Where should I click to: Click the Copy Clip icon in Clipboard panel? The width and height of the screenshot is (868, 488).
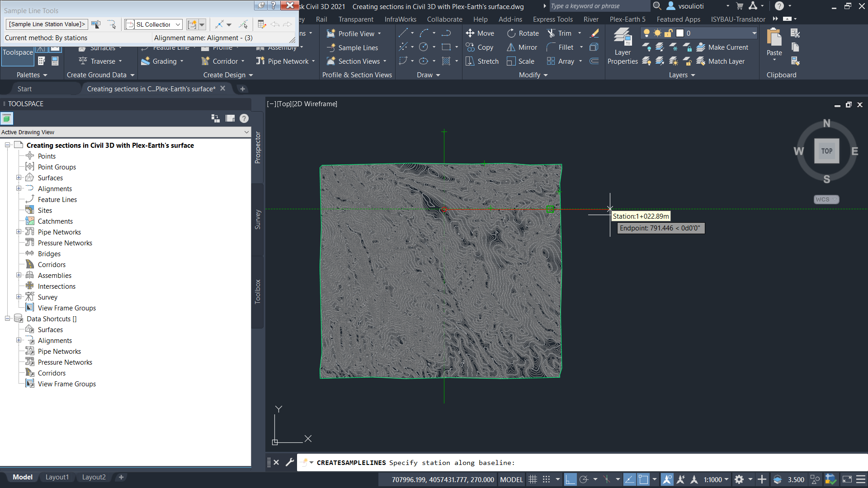[795, 47]
